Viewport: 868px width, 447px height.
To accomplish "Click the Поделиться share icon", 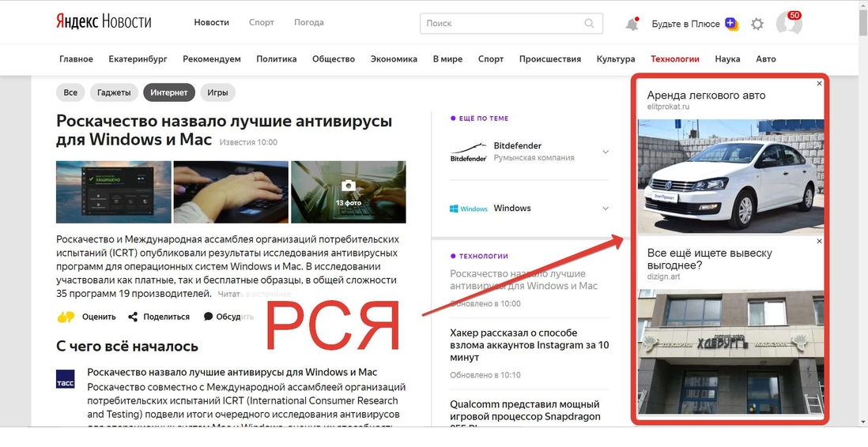I will tap(133, 317).
